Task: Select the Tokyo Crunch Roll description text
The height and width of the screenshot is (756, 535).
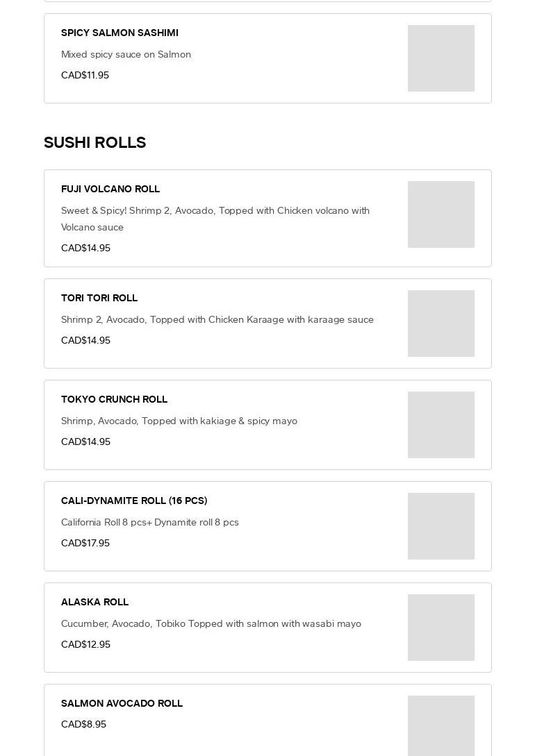Action: (x=179, y=421)
